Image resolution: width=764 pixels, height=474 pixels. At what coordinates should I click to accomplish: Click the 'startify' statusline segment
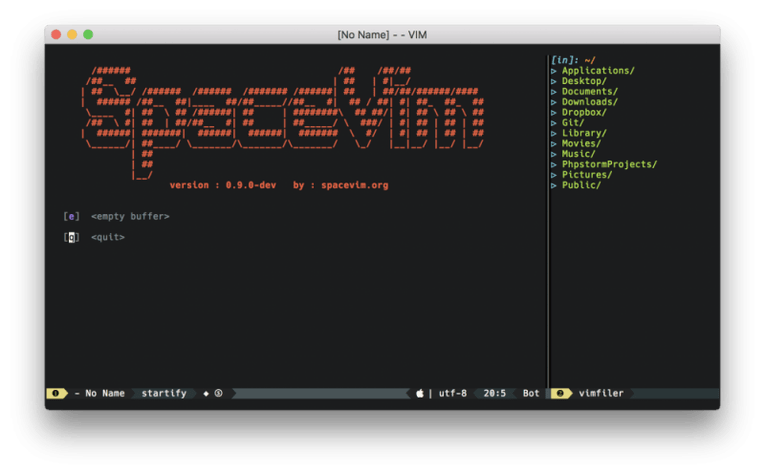click(164, 393)
